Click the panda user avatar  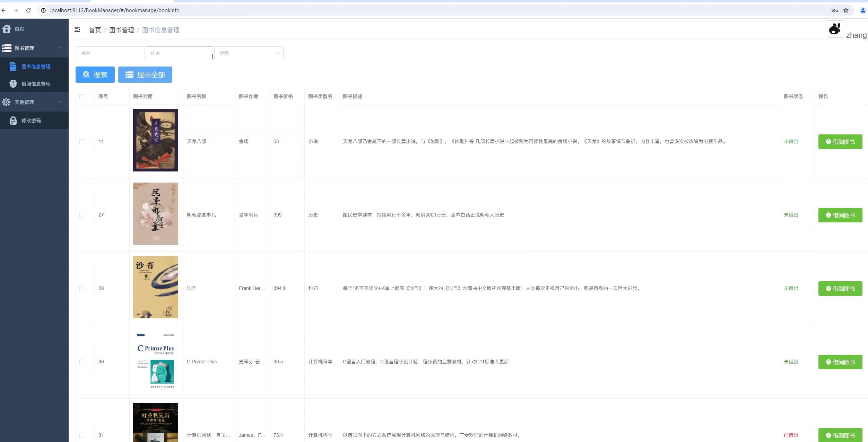pos(835,29)
